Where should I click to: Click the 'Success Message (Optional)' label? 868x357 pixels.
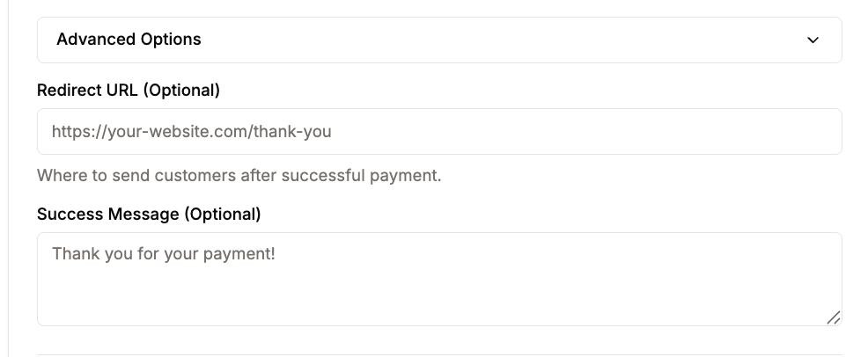tap(149, 214)
